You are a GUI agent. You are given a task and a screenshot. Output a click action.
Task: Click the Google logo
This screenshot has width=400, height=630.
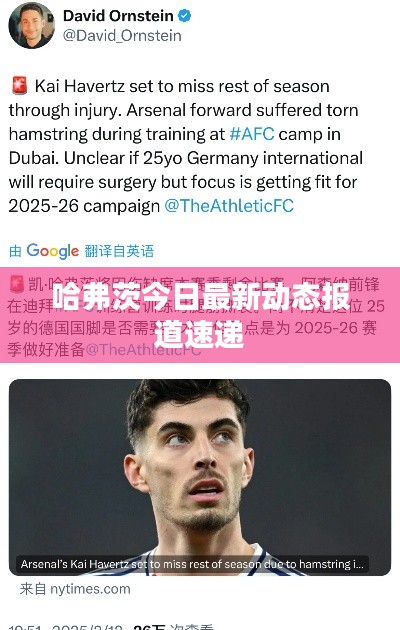tap(53, 252)
